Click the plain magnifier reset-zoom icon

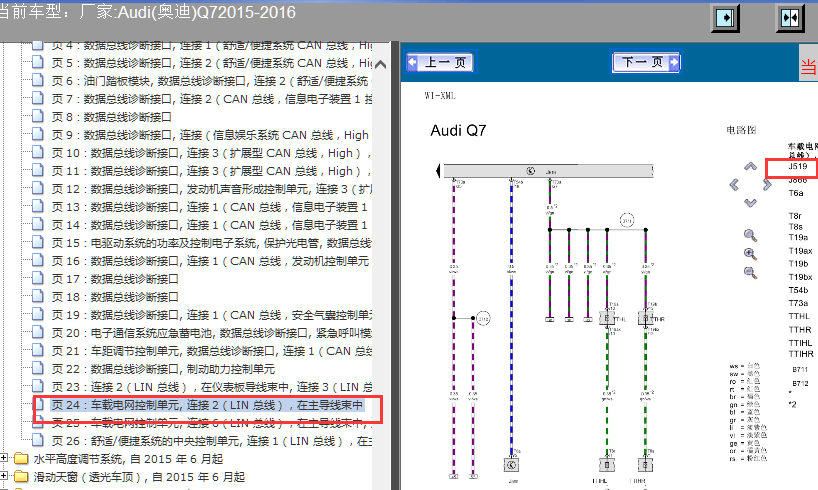pos(750,235)
